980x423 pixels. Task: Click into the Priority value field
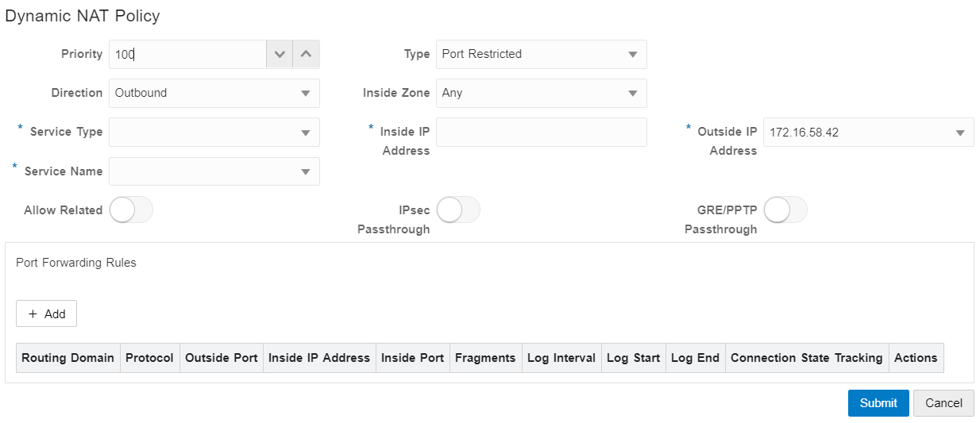tap(187, 55)
